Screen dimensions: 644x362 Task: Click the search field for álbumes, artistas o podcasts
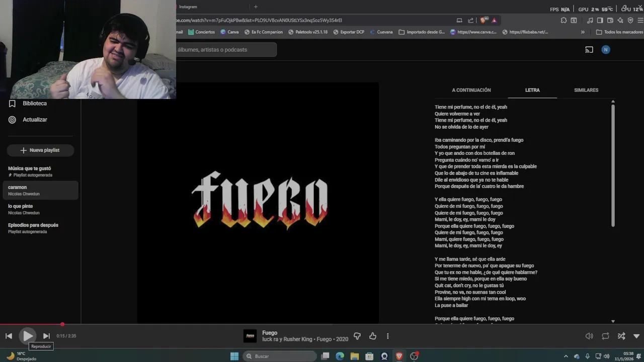coord(226,50)
